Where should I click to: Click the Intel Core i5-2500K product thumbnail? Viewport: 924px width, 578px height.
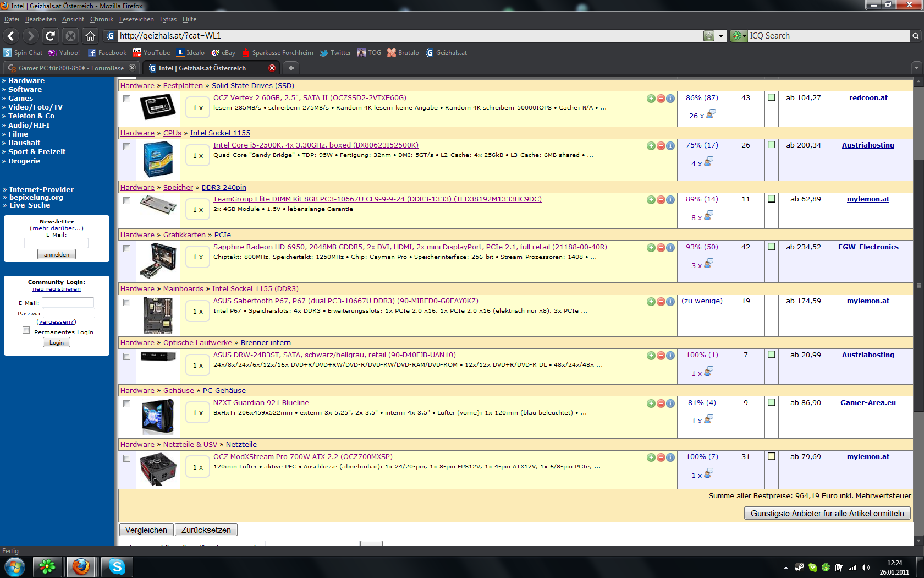click(x=158, y=160)
